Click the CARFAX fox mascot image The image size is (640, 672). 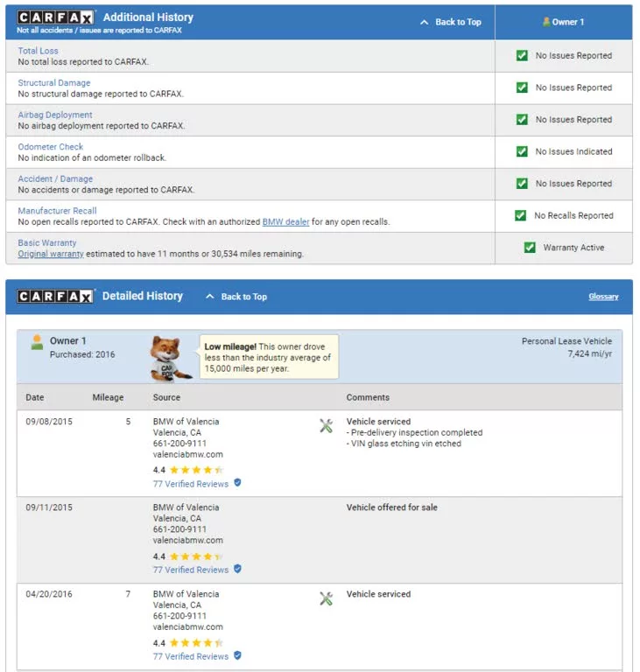(x=170, y=359)
